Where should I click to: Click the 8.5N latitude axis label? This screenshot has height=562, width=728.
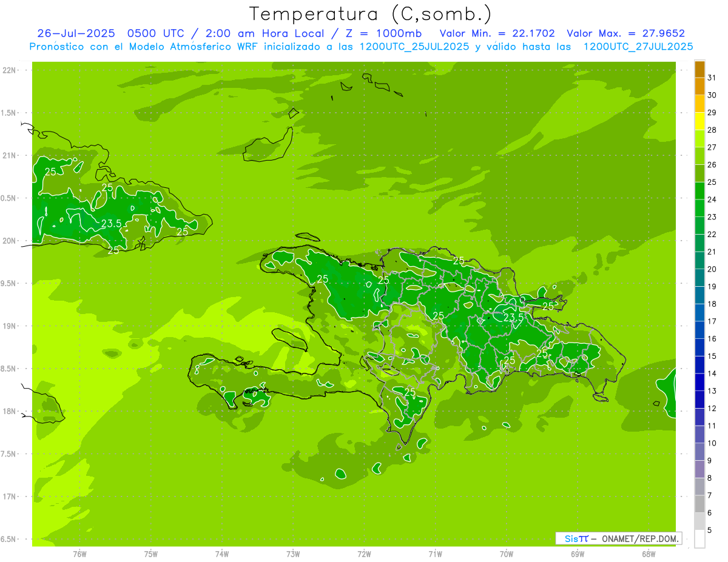[x=10, y=369]
